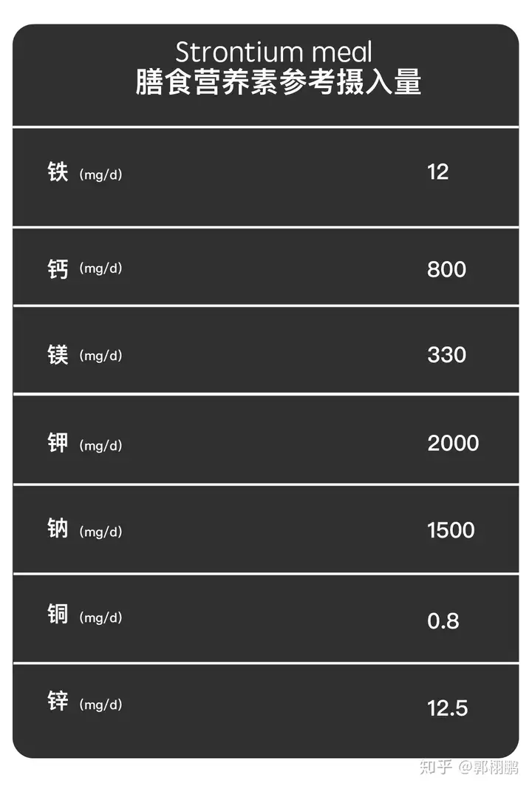
Task: Select the copper value 0.8
Action: pos(443,621)
